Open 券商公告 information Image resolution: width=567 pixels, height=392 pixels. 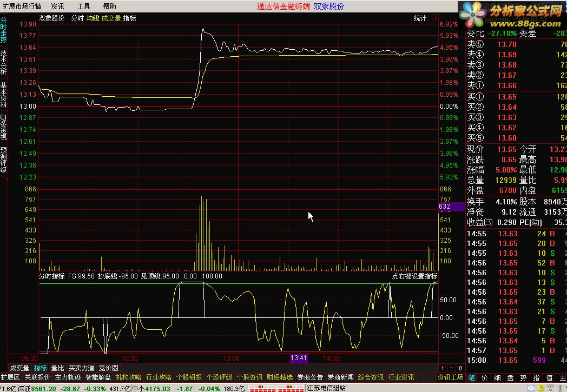coord(310,377)
